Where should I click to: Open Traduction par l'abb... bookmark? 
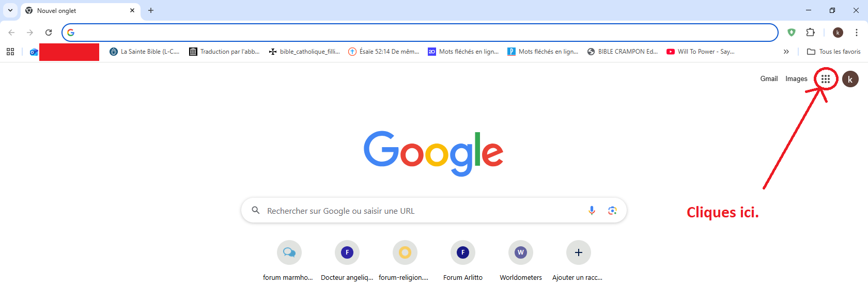(224, 52)
